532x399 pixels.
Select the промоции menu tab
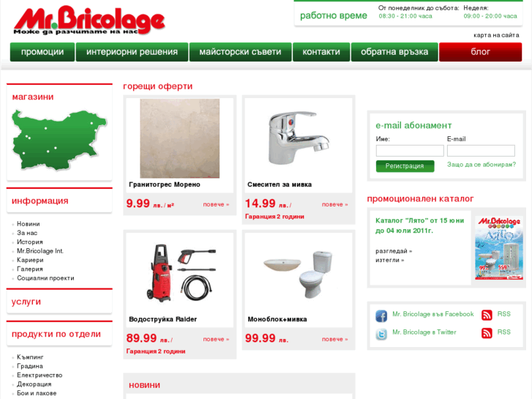pyautogui.click(x=42, y=52)
